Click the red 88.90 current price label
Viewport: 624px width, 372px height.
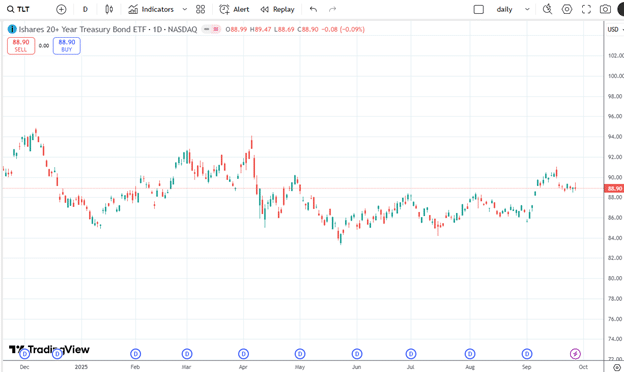tap(614, 188)
